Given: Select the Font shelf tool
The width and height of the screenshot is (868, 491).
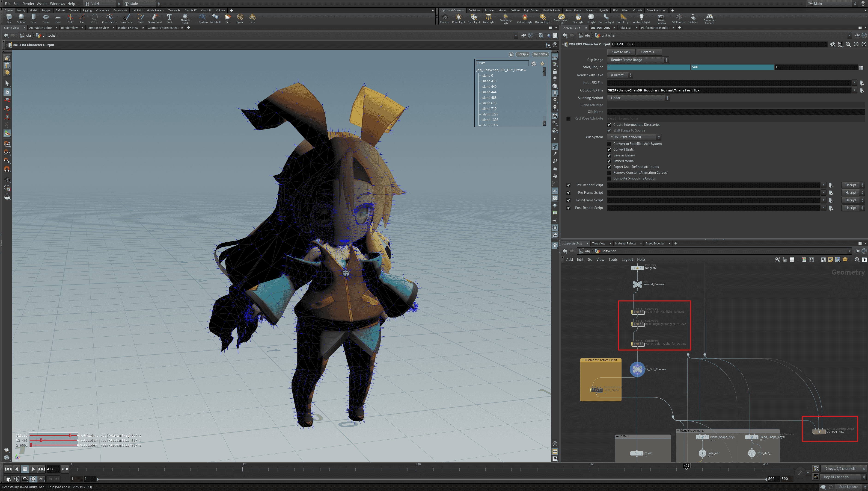Looking at the screenshot, I should 169,18.
